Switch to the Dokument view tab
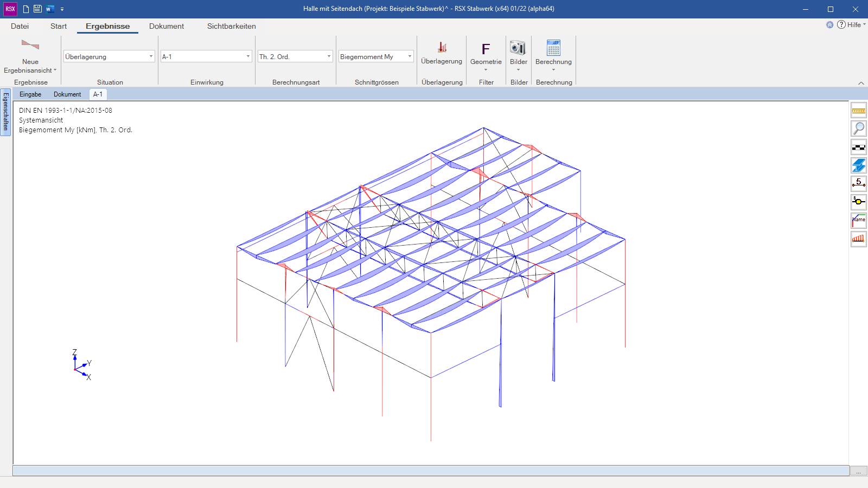Image resolution: width=868 pixels, height=488 pixels. point(67,94)
